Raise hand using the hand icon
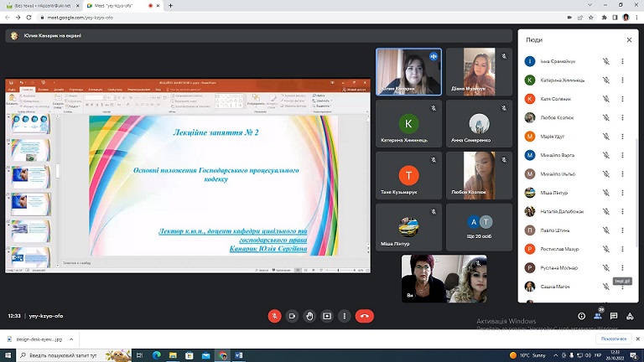This screenshot has width=644, height=362. [x=309, y=316]
